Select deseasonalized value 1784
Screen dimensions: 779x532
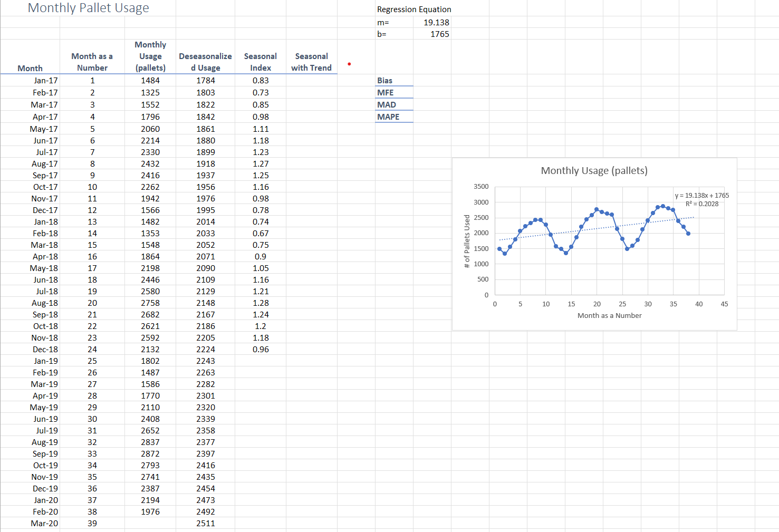[206, 81]
